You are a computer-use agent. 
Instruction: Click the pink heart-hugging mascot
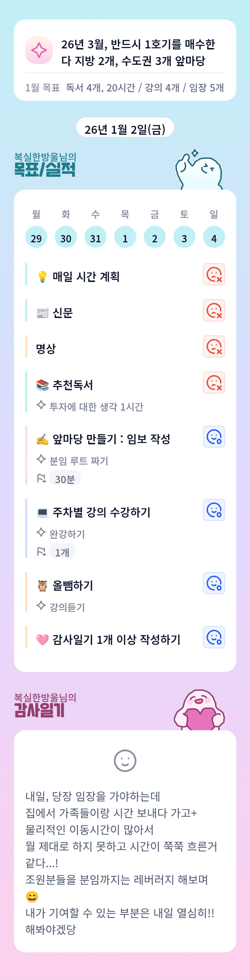(x=199, y=710)
